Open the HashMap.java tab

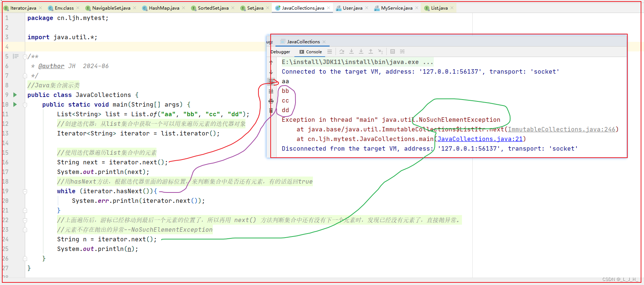(164, 8)
